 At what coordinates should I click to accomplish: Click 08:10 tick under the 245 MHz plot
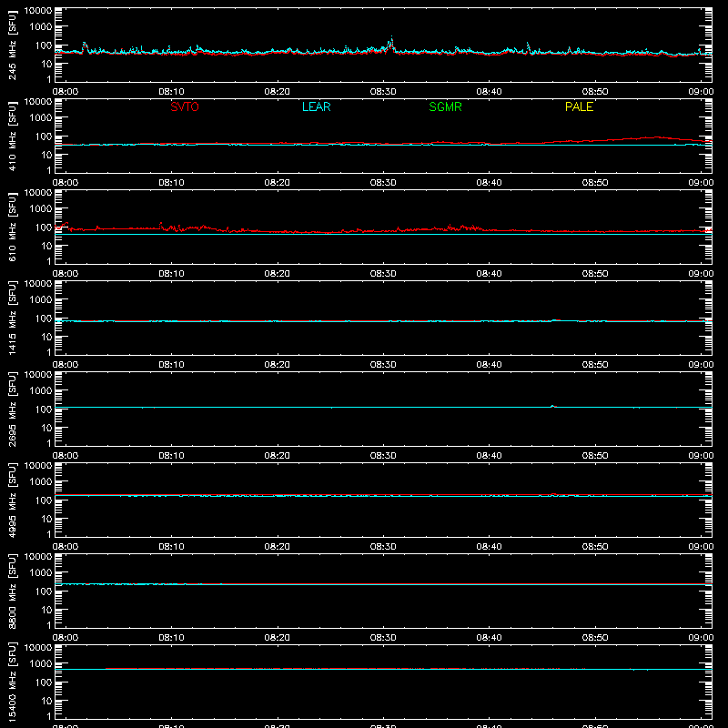point(171,92)
